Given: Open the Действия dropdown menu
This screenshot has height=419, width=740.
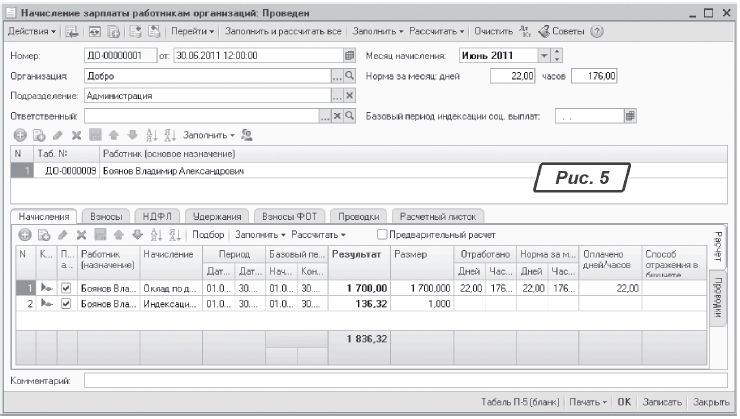Looking at the screenshot, I should (33, 32).
